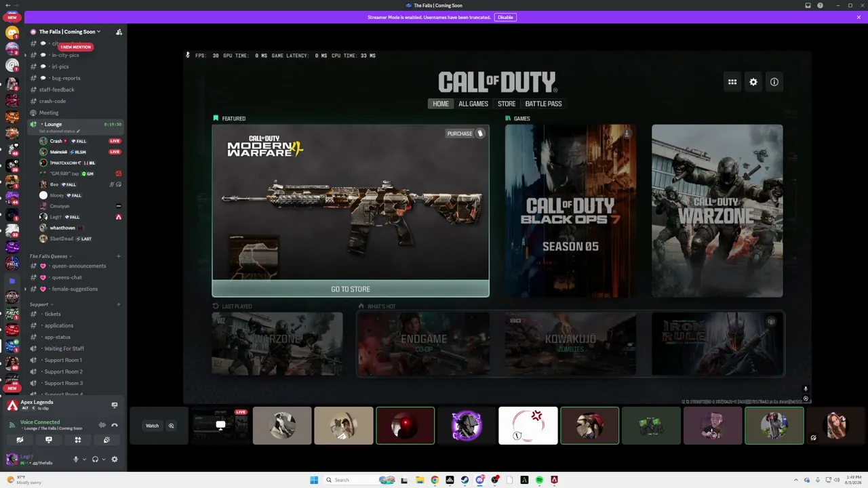This screenshot has width=868, height=488.
Task: Expand the in-city-pics channel threads arrow
Action: pos(25,55)
